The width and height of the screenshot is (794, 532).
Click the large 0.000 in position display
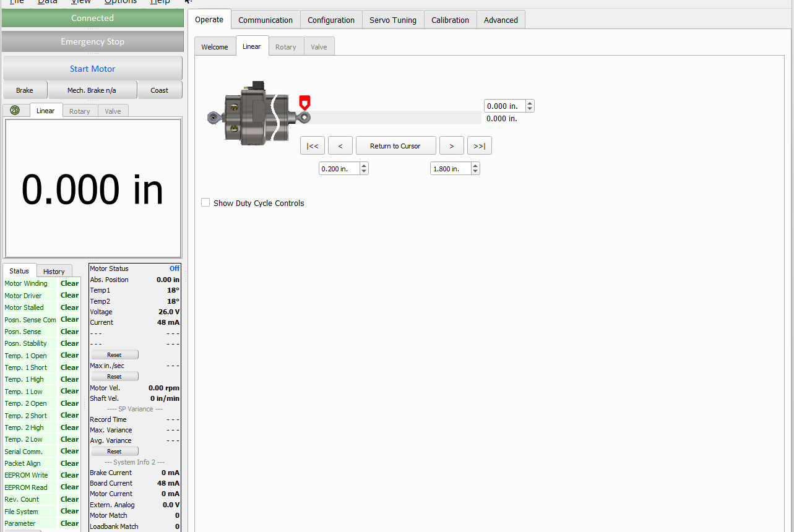coord(93,189)
